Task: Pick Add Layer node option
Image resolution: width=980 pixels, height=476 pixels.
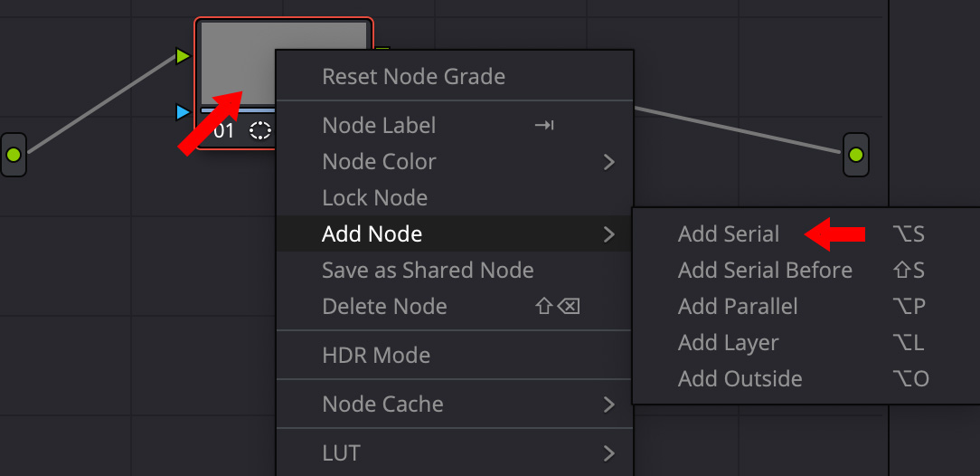Action: point(728,343)
